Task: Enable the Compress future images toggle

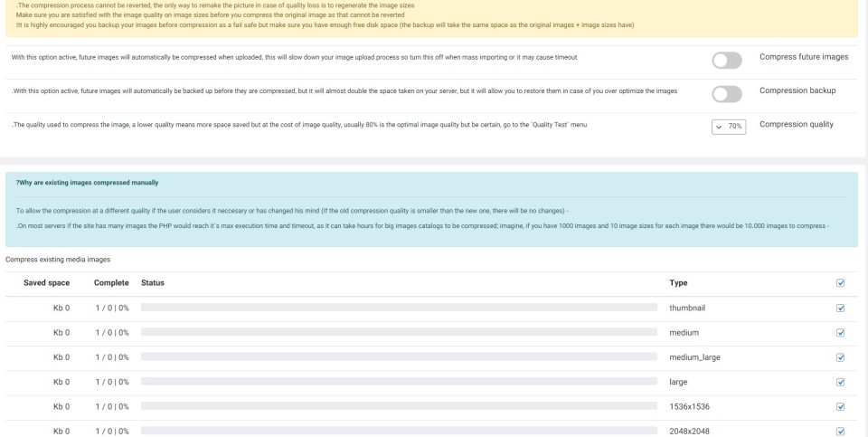Action: tap(727, 61)
